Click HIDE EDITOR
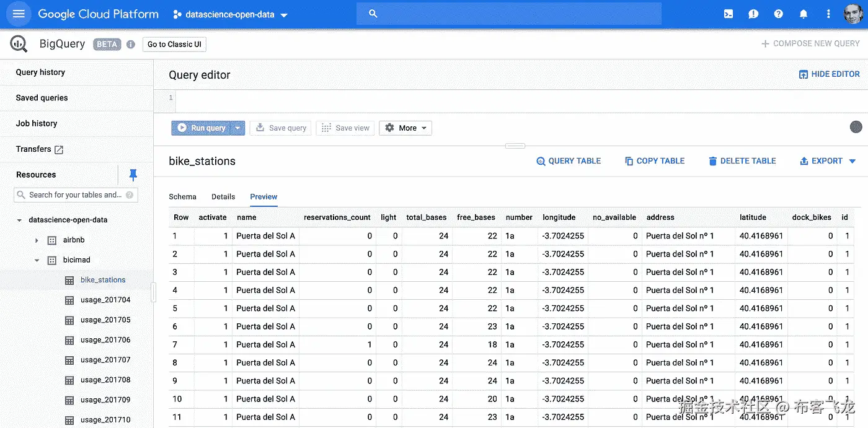 tap(829, 74)
